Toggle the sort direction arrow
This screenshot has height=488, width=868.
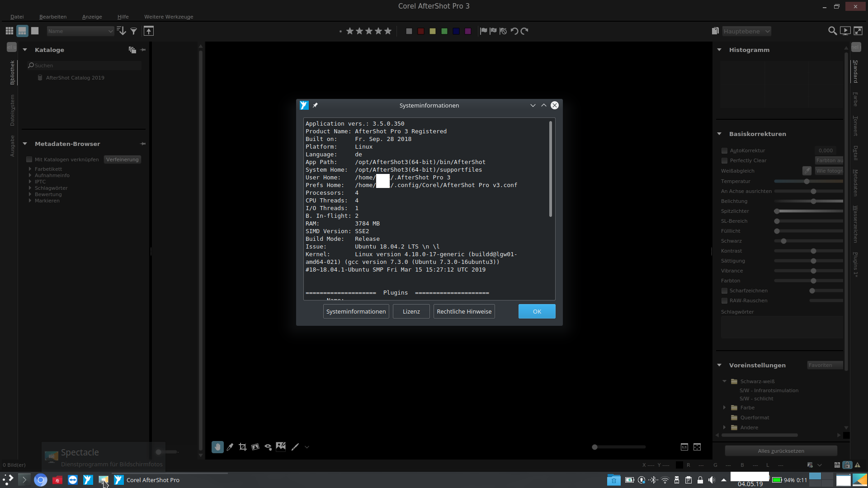tap(121, 31)
